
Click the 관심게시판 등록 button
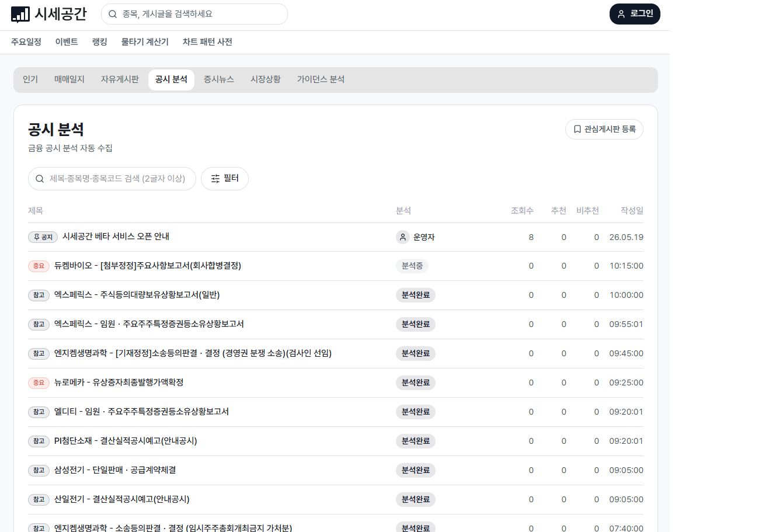tap(604, 130)
